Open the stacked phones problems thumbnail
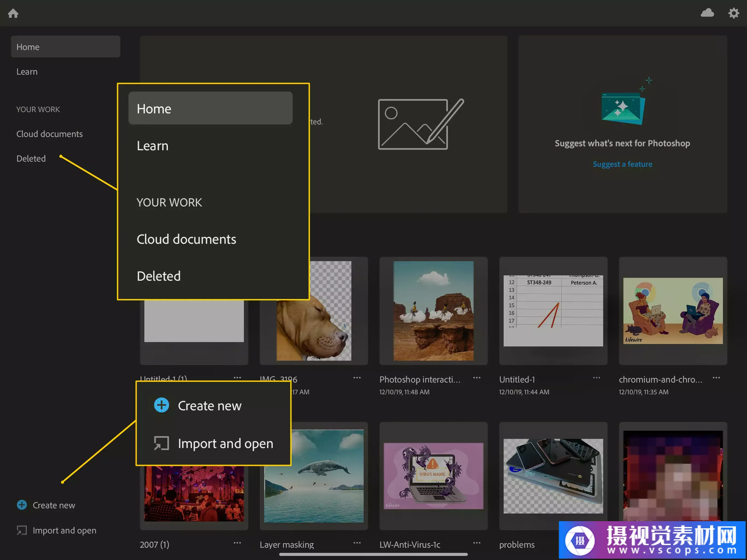Image resolution: width=747 pixels, height=560 pixels. 553,476
